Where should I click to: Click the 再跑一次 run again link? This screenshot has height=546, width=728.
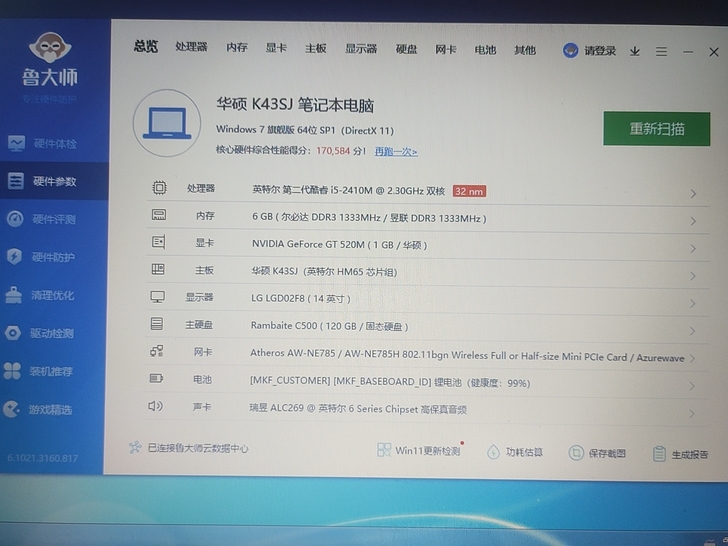(x=396, y=151)
